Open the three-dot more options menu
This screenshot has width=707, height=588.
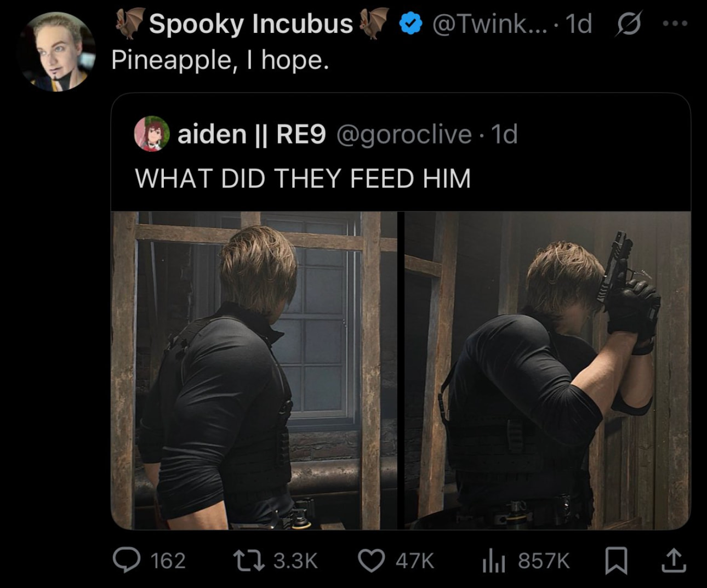pyautogui.click(x=674, y=24)
